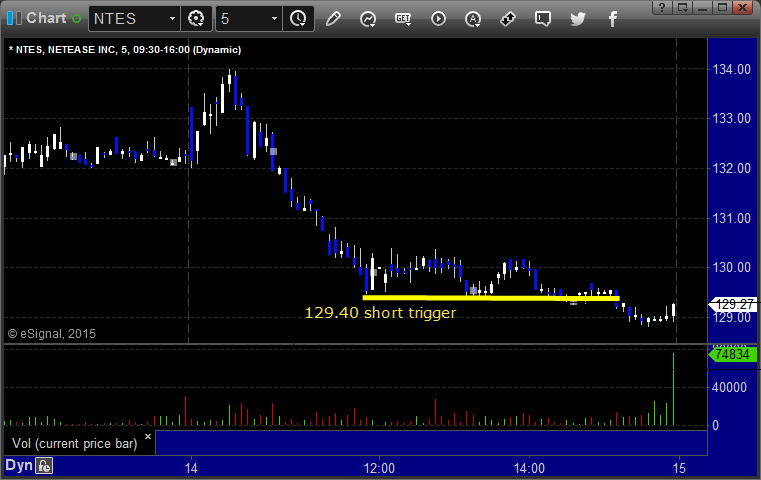Image resolution: width=761 pixels, height=480 pixels.
Task: Click the help question mark button
Action: (662, 7)
